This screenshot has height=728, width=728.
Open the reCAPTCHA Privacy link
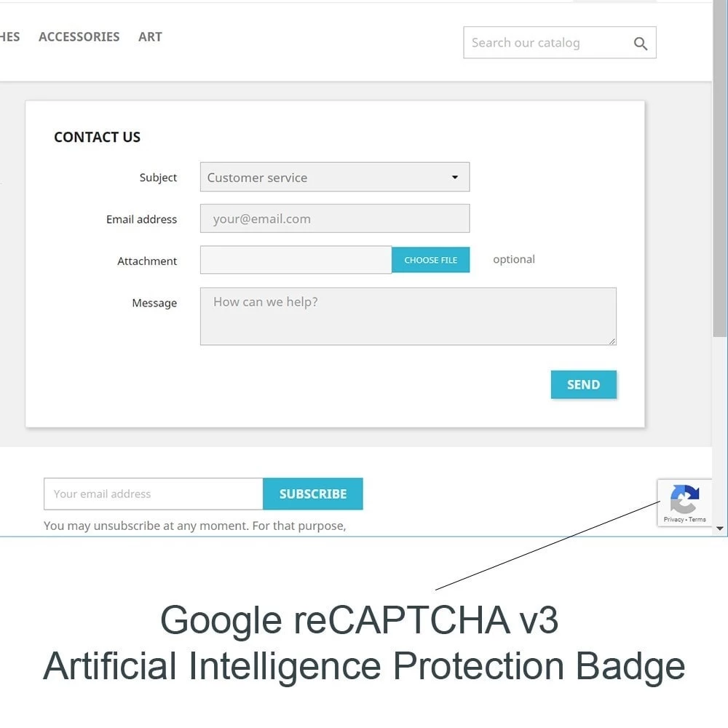pos(673,520)
